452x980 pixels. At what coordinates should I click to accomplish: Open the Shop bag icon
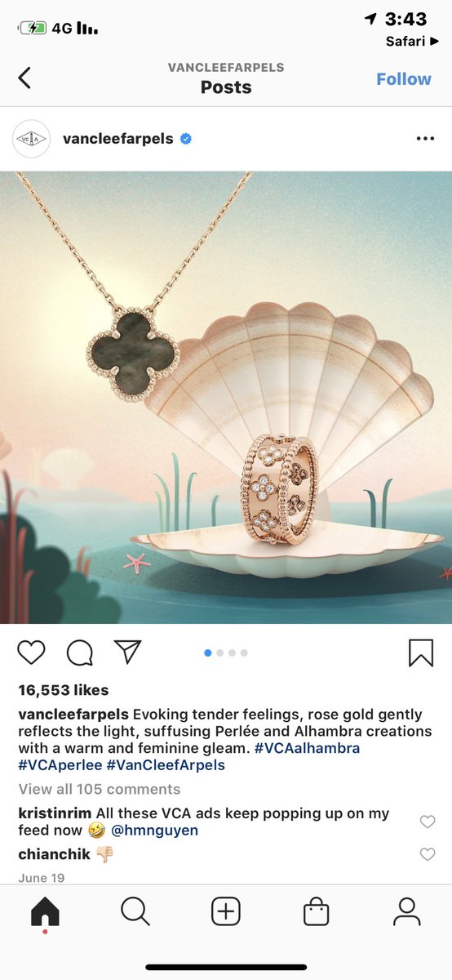[x=316, y=912]
